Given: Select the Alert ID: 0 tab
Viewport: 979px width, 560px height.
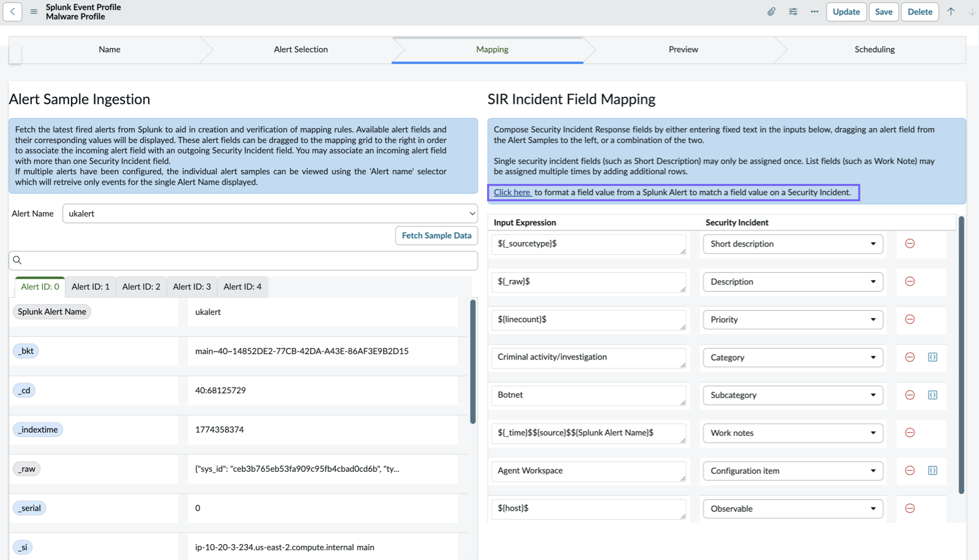Looking at the screenshot, I should (x=40, y=287).
